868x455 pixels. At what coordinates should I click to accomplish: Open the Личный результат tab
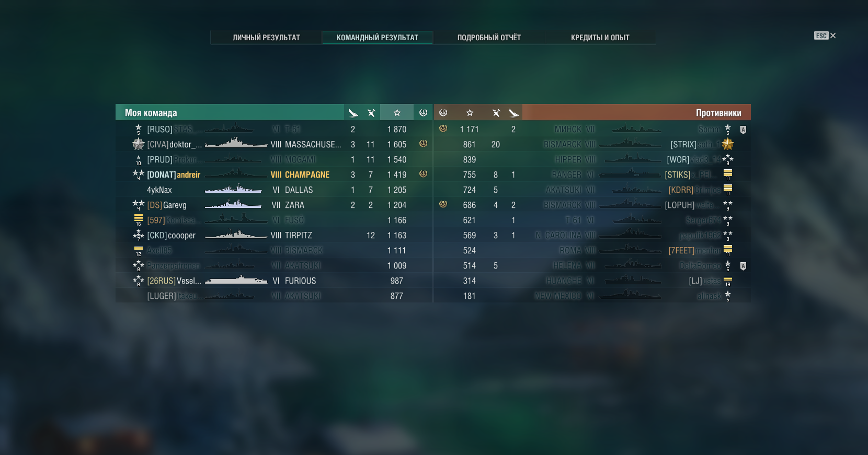click(x=266, y=38)
